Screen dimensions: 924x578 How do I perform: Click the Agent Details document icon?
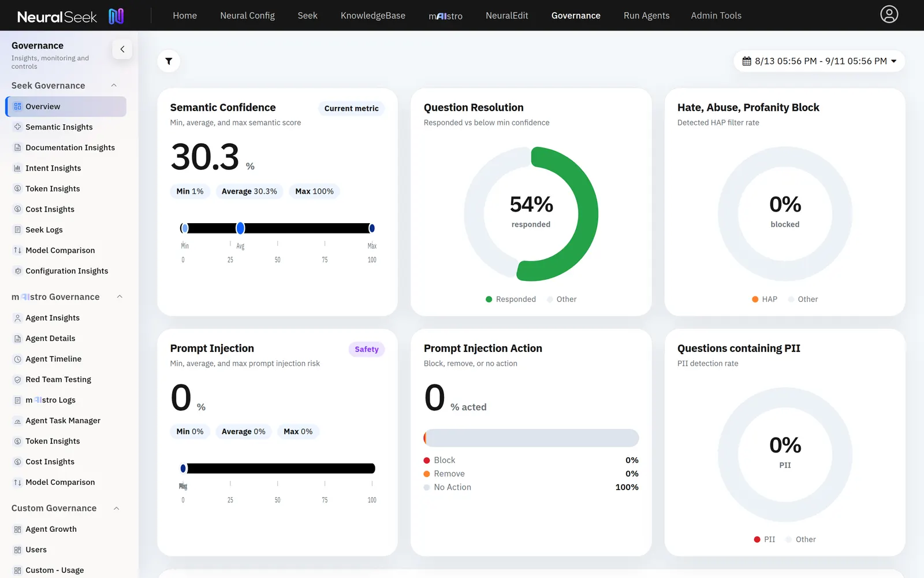pyautogui.click(x=18, y=339)
